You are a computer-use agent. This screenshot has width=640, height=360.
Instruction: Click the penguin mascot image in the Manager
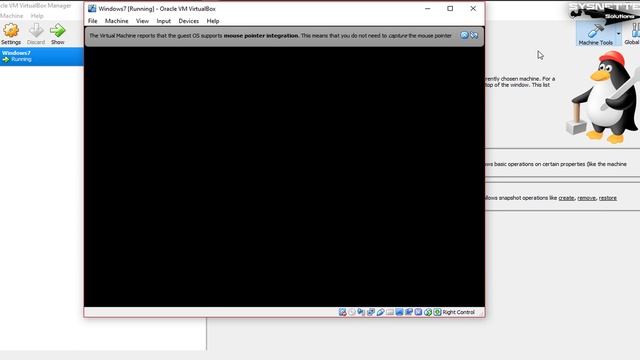(x=603, y=97)
